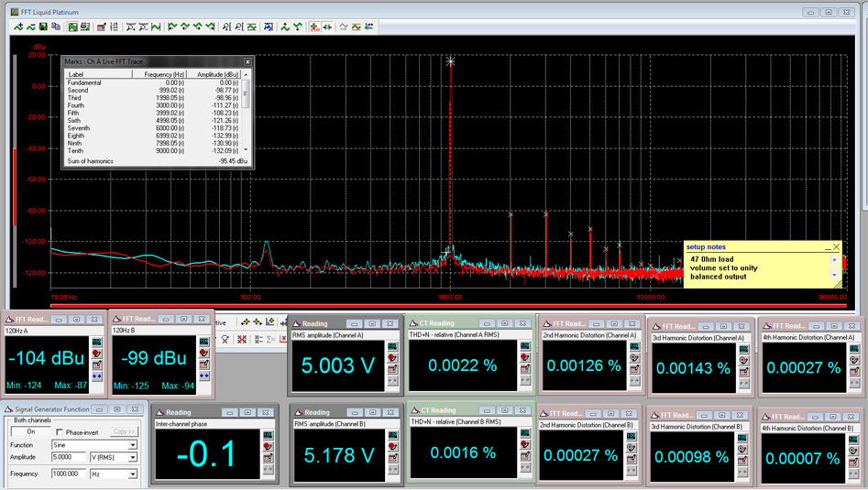Click the Copy >> button
Screen dimensions: 868x490
pos(124,432)
